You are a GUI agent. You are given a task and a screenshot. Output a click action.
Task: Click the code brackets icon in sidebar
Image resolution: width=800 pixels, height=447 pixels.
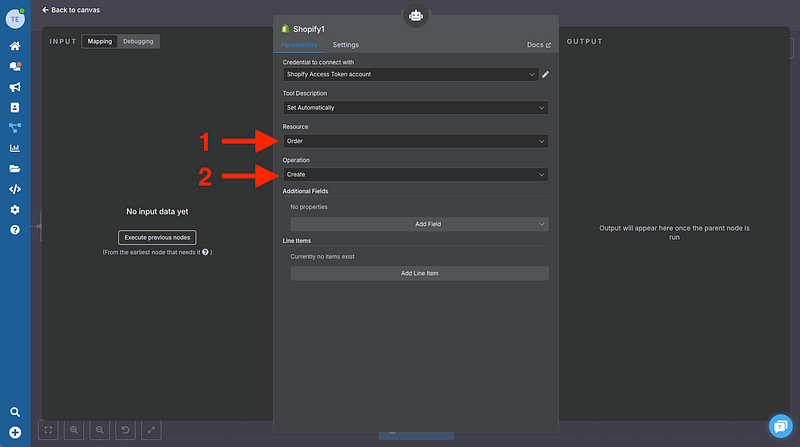[15, 189]
